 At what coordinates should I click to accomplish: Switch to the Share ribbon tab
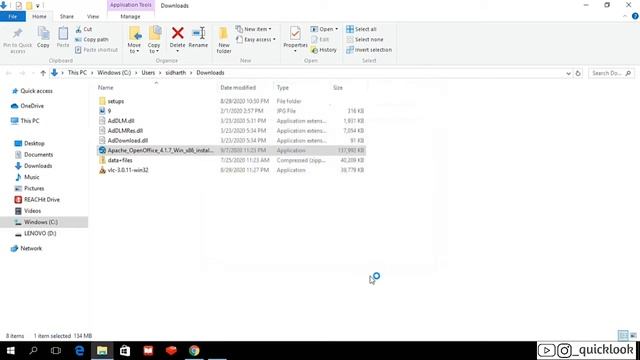67,16
